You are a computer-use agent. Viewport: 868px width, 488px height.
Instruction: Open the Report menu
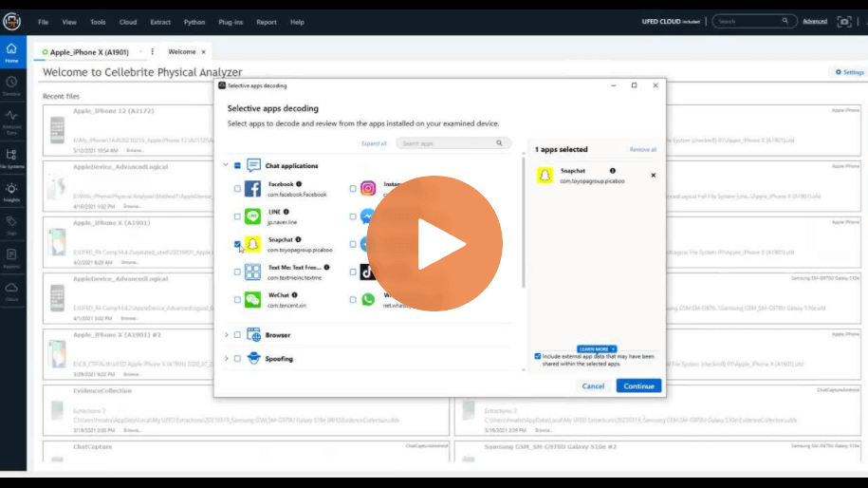click(267, 22)
